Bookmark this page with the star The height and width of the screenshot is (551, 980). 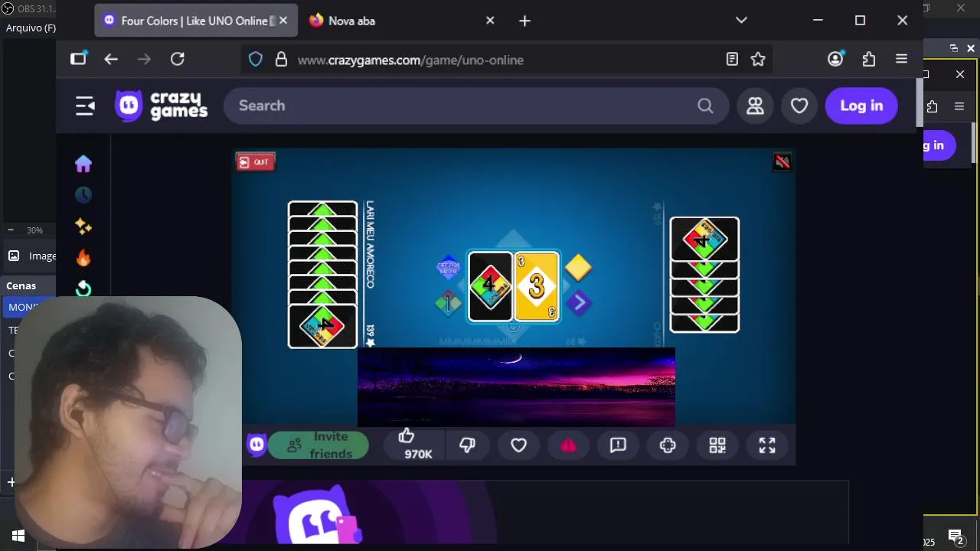click(x=758, y=59)
